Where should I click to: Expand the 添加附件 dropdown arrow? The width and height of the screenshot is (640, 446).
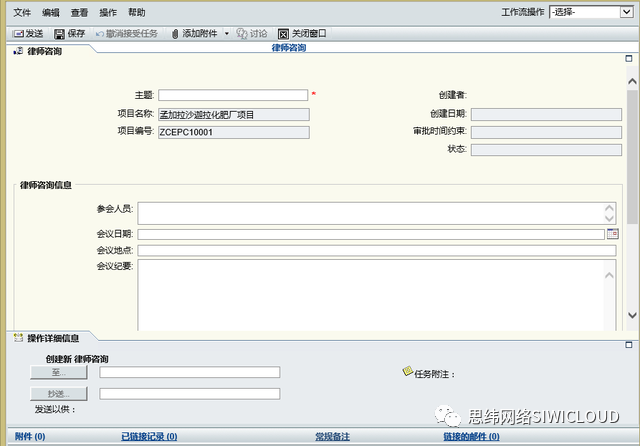pyautogui.click(x=227, y=34)
